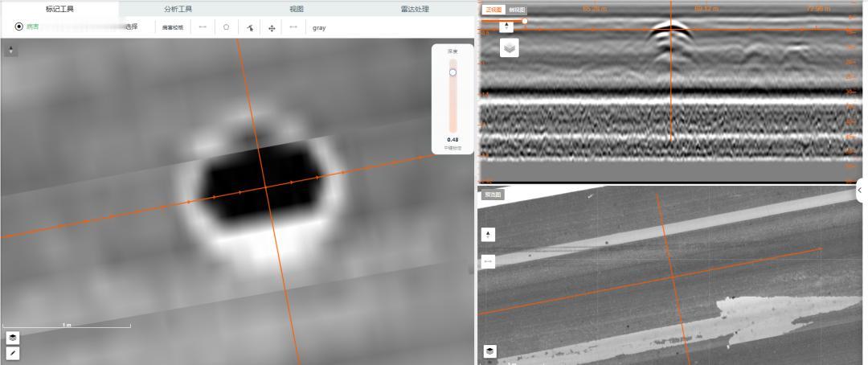Open the 视图 tab
The height and width of the screenshot is (365, 868).
point(297,9)
